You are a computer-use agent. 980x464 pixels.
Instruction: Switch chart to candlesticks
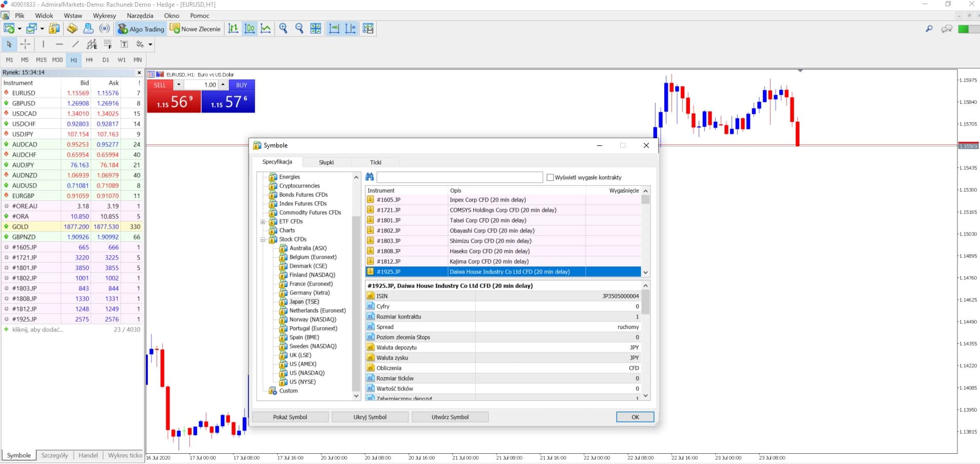[249, 29]
